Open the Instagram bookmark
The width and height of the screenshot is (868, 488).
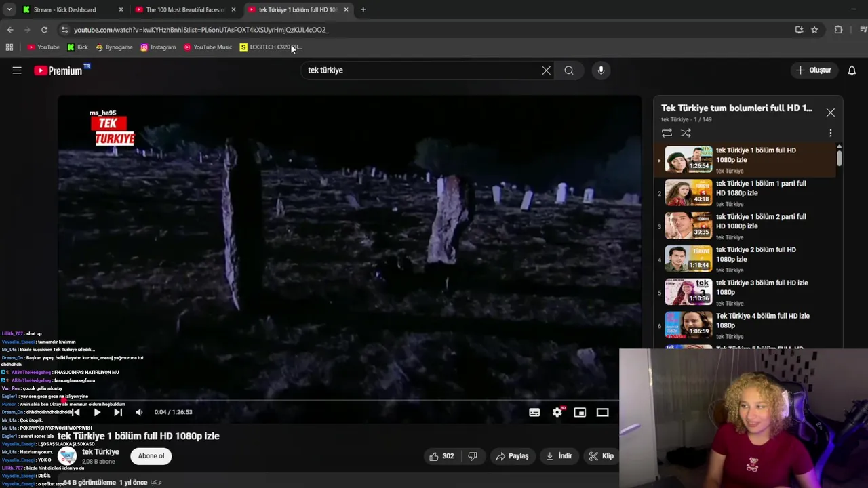(158, 47)
